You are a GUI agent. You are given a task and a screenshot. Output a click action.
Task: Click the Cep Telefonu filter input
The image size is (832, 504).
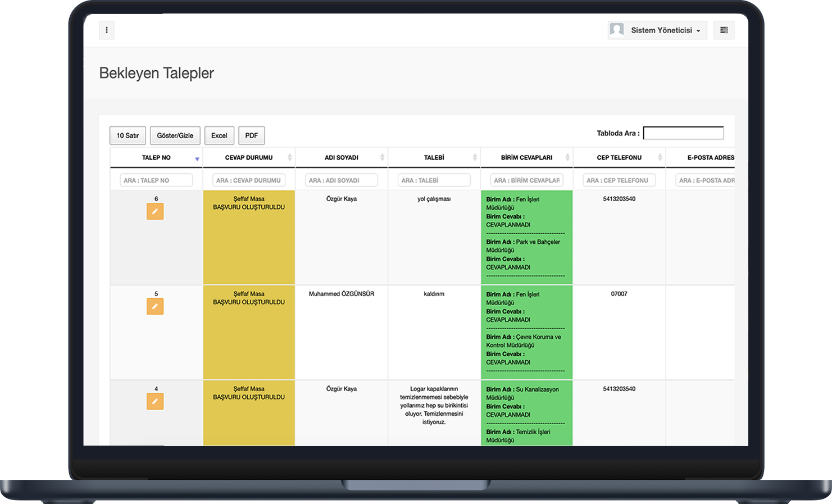pyautogui.click(x=619, y=180)
